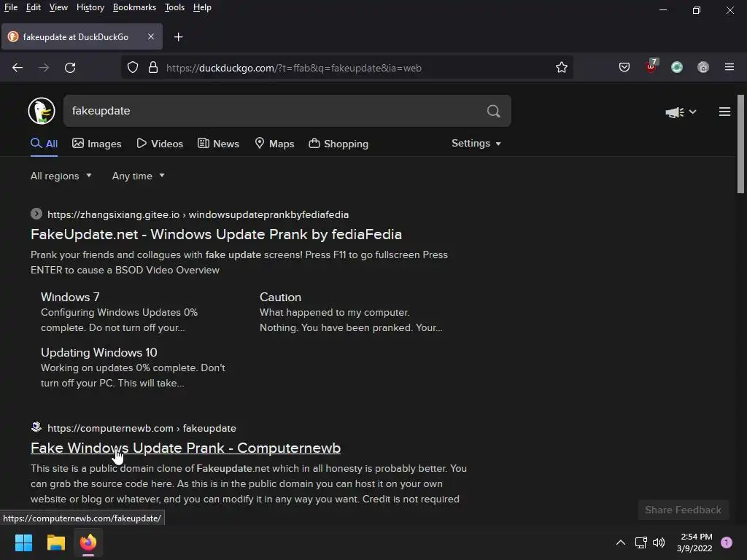The width and height of the screenshot is (747, 560).
Task: Open the megaphone news dropdown
Action: (x=681, y=112)
